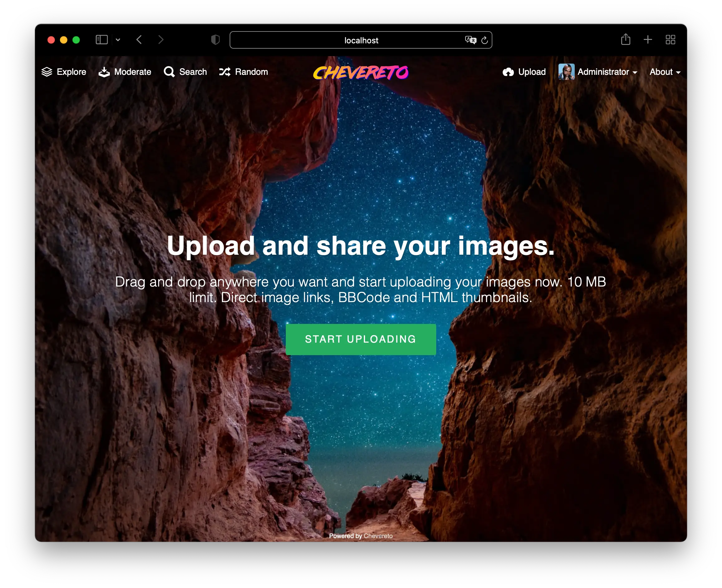Click the Random shuffle icon
The width and height of the screenshot is (722, 588).
click(x=225, y=72)
